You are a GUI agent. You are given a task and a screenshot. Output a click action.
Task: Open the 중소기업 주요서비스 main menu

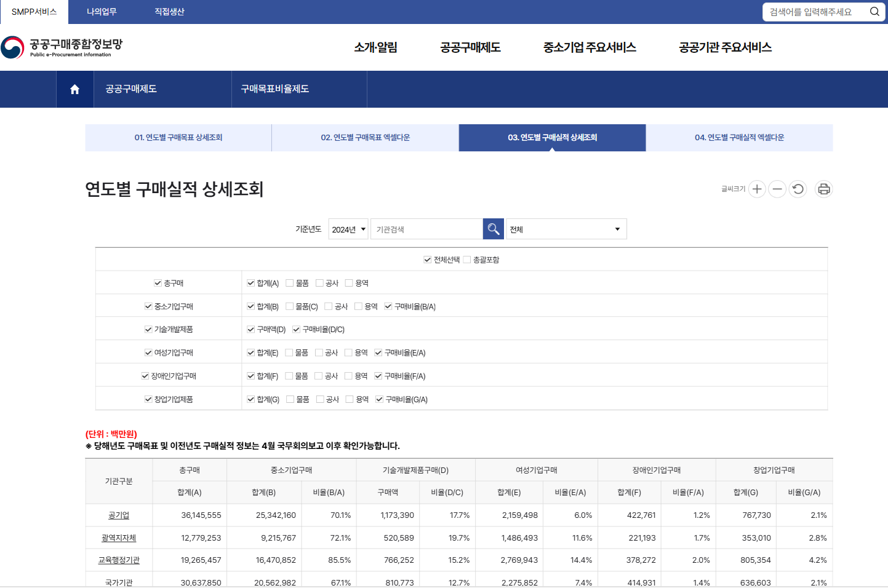(590, 47)
